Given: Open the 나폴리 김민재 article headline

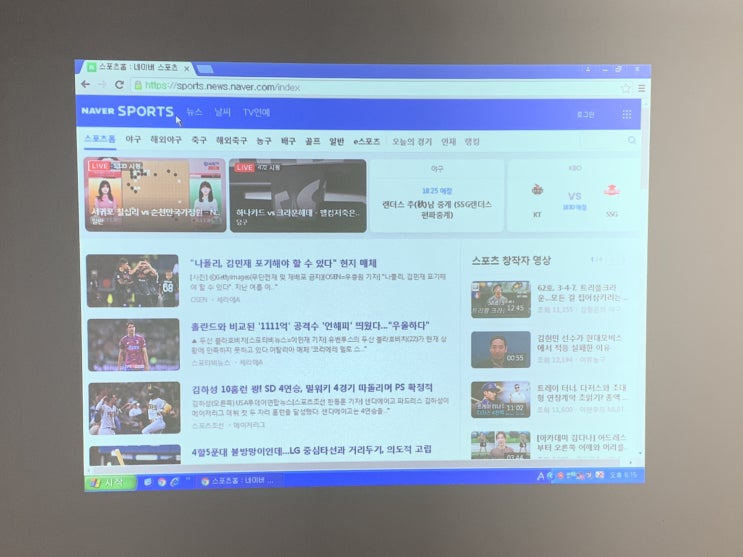Looking at the screenshot, I should (283, 263).
